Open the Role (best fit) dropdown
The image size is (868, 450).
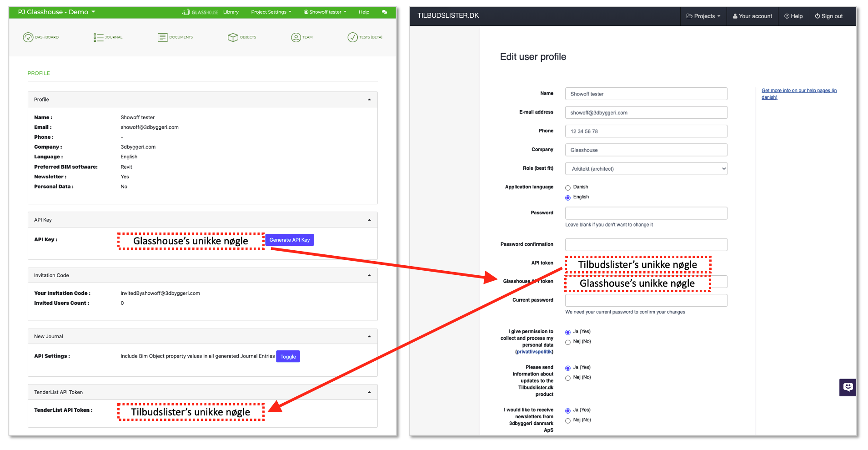(x=646, y=169)
